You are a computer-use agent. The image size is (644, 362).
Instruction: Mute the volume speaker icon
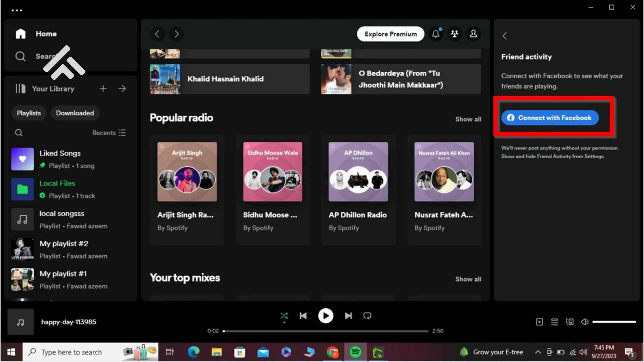click(x=585, y=322)
